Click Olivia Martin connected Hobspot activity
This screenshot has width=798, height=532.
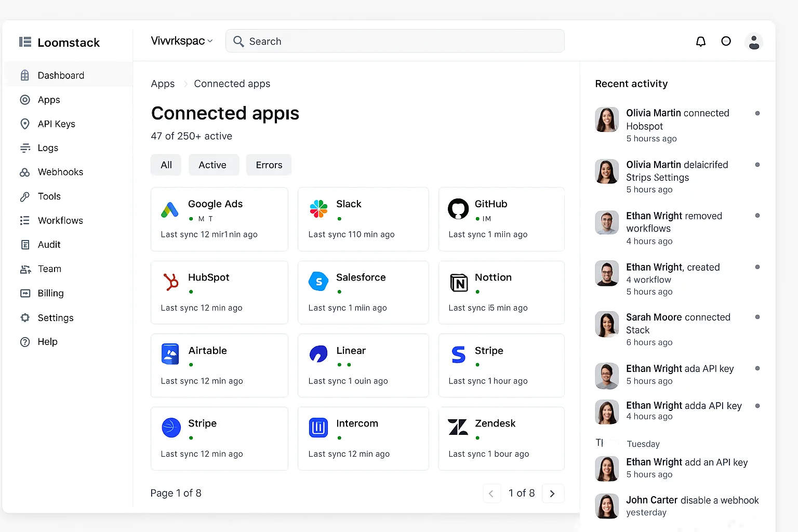[x=677, y=125]
